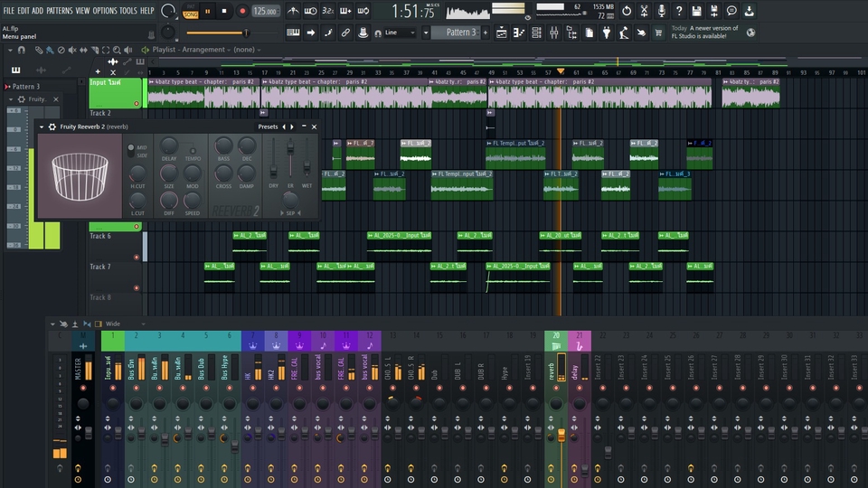Toggle wait for input before recording icon
Image resolution: width=868 pixels, height=488 pixels.
coord(310,11)
